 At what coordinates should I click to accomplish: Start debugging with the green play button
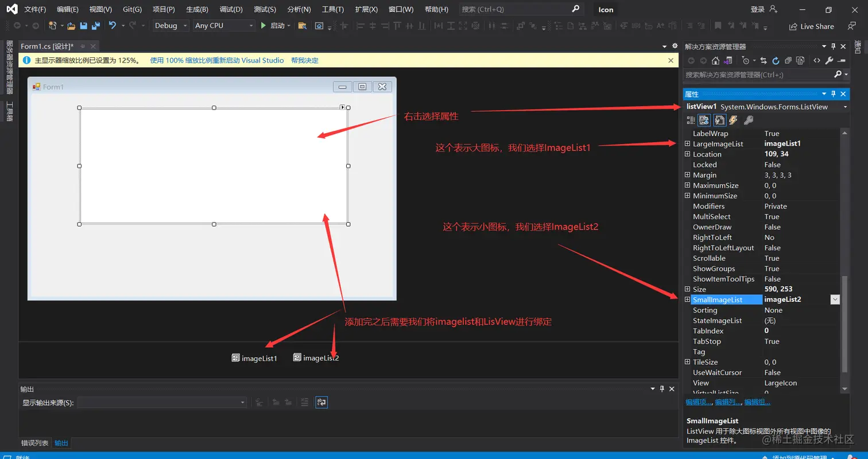click(x=263, y=26)
